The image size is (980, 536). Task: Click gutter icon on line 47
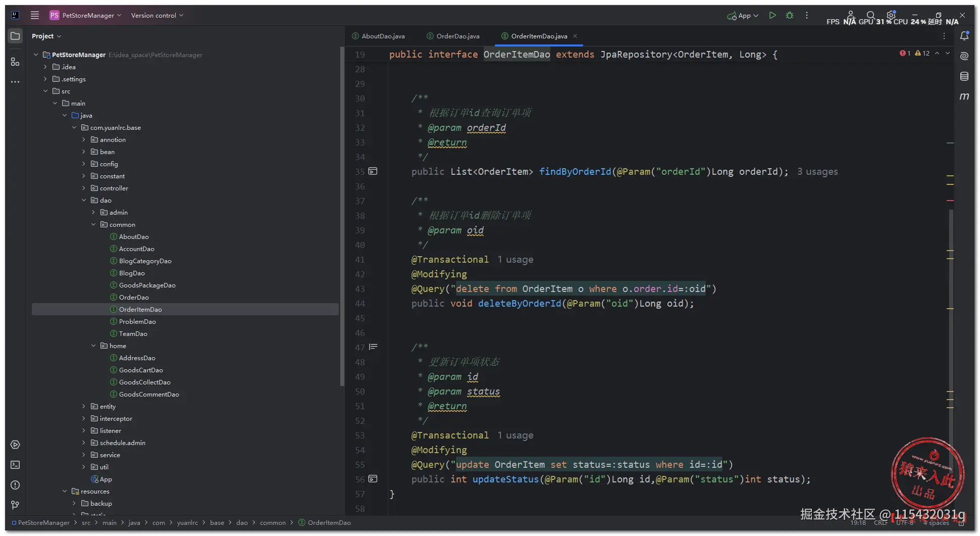tap(373, 347)
